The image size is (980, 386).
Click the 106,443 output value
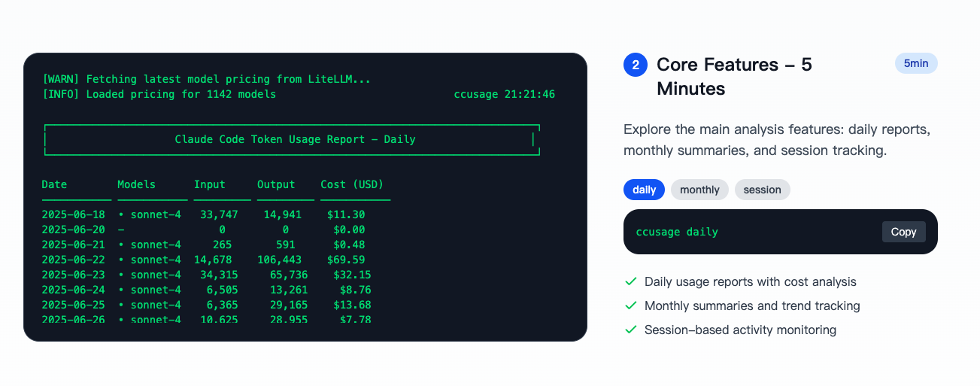279,260
